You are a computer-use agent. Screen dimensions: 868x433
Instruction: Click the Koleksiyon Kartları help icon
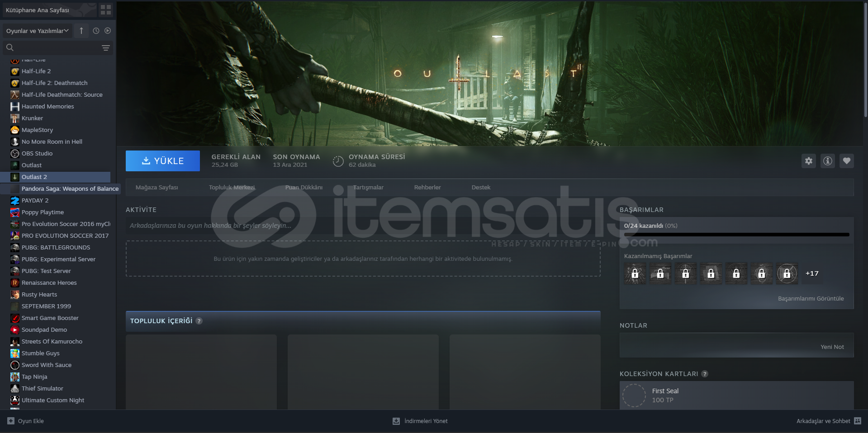[705, 374]
